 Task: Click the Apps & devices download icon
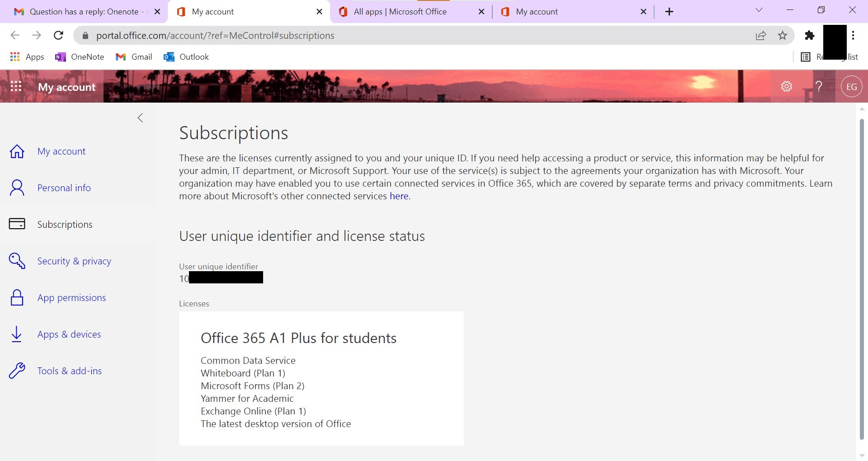(17, 334)
